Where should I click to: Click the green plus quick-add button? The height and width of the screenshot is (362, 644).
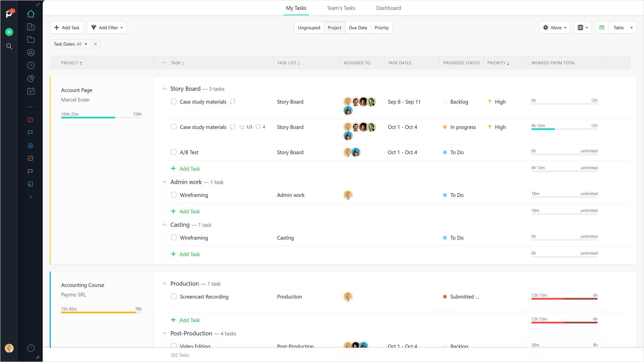click(x=9, y=32)
